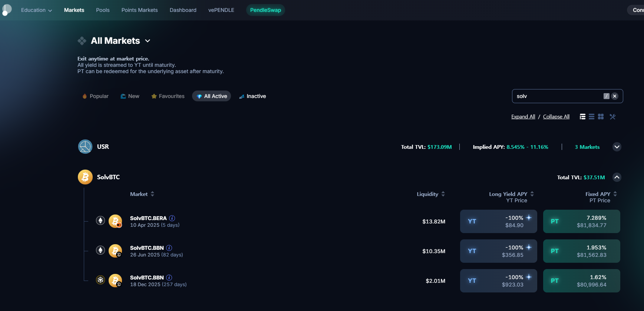
Task: Filter markets by Favourites
Action: pyautogui.click(x=168, y=96)
